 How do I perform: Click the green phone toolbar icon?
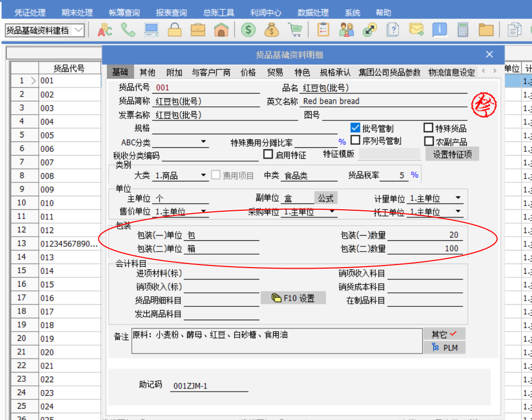tap(128, 30)
